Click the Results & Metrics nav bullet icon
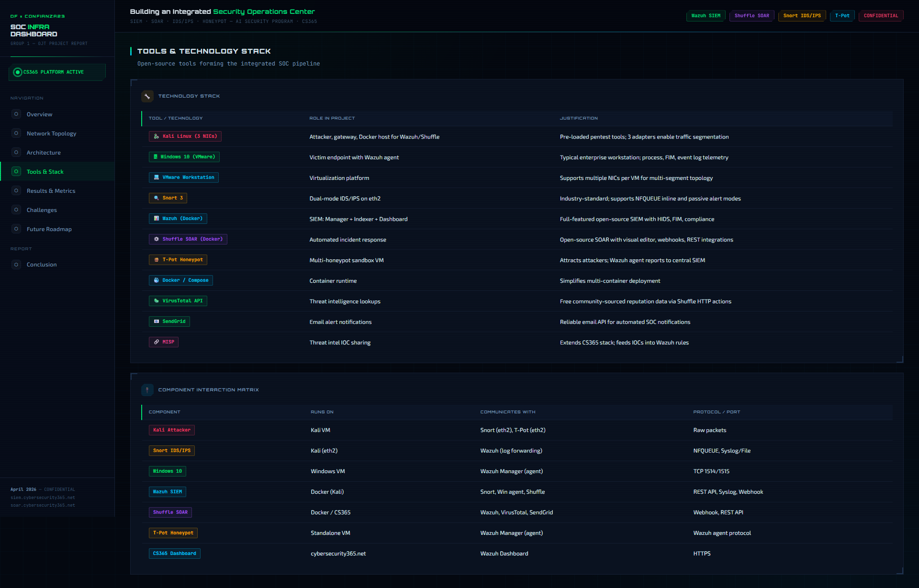This screenshot has height=588, width=919. click(16, 191)
